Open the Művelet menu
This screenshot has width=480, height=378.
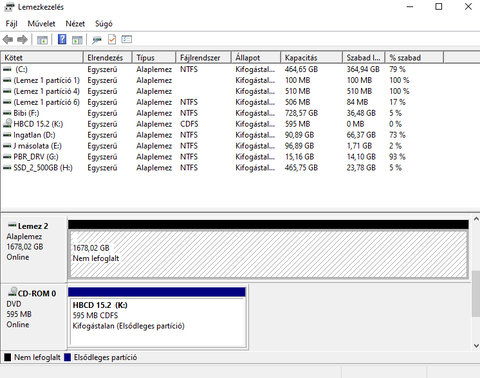[41, 24]
